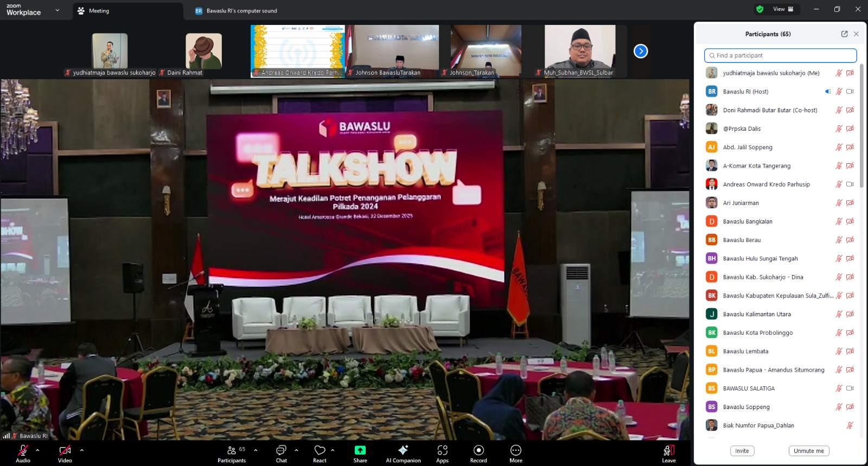Select Daini Rahmat video thumbnail
The image size is (868, 466).
(203, 51)
